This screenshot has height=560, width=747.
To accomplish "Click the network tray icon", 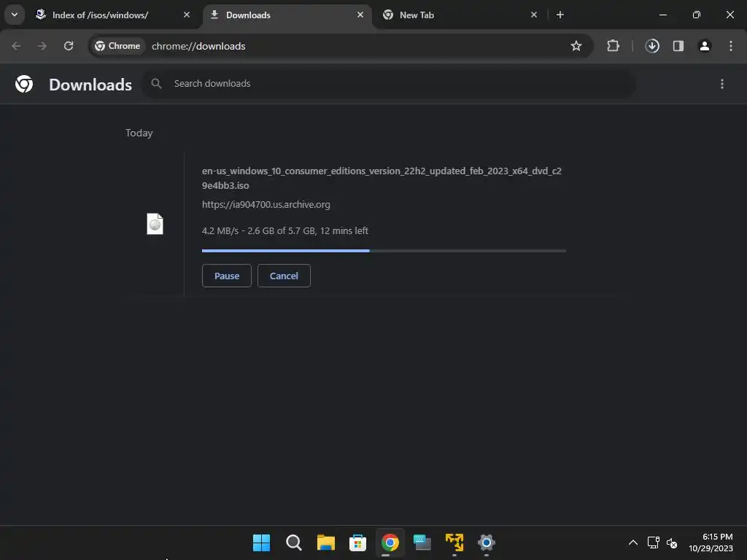I will coord(653,542).
